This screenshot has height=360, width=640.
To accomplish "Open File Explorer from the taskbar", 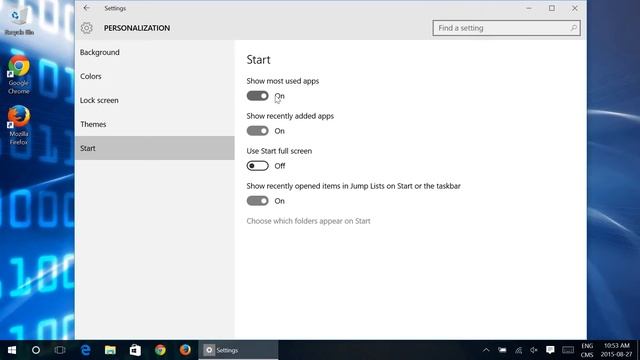I will tap(110, 350).
